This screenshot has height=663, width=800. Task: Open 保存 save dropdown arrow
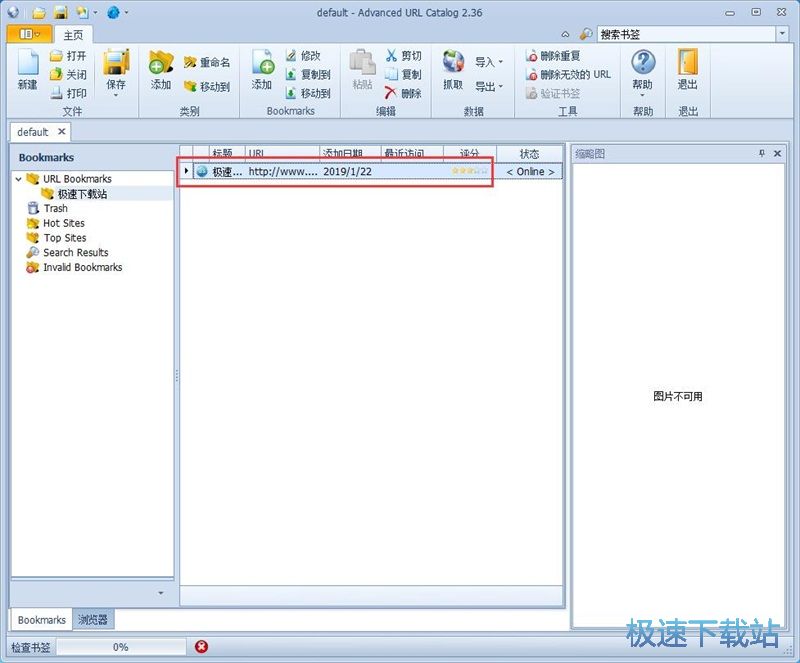tap(116, 95)
